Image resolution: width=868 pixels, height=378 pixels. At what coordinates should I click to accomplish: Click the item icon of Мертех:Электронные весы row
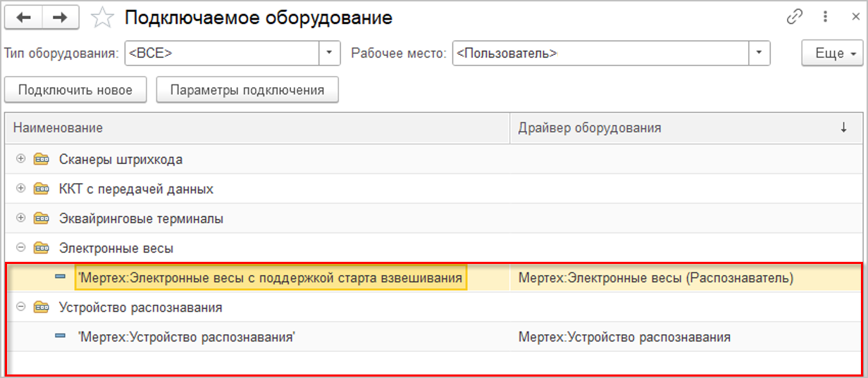(61, 277)
